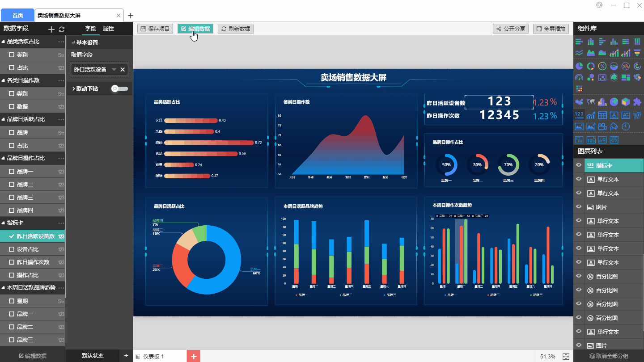Add the table component
644x362 pixels.
click(602, 115)
